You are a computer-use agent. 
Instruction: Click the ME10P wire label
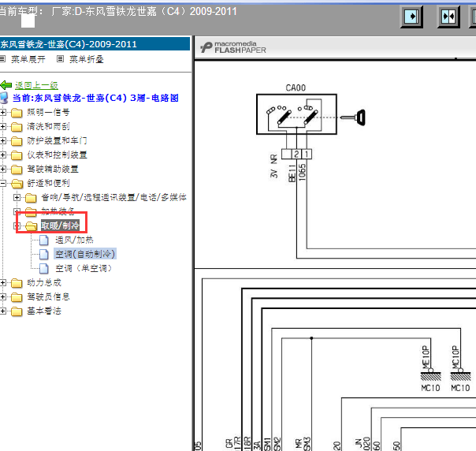point(426,357)
